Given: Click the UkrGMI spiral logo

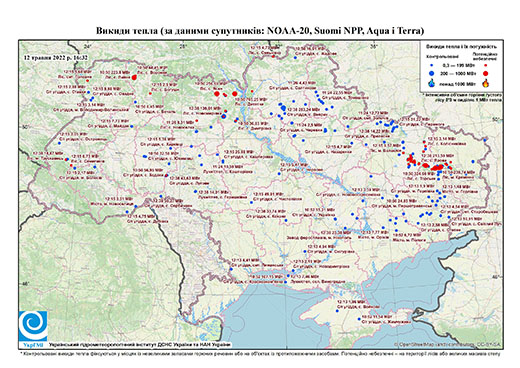Looking at the screenshot, I should coord(33,326).
